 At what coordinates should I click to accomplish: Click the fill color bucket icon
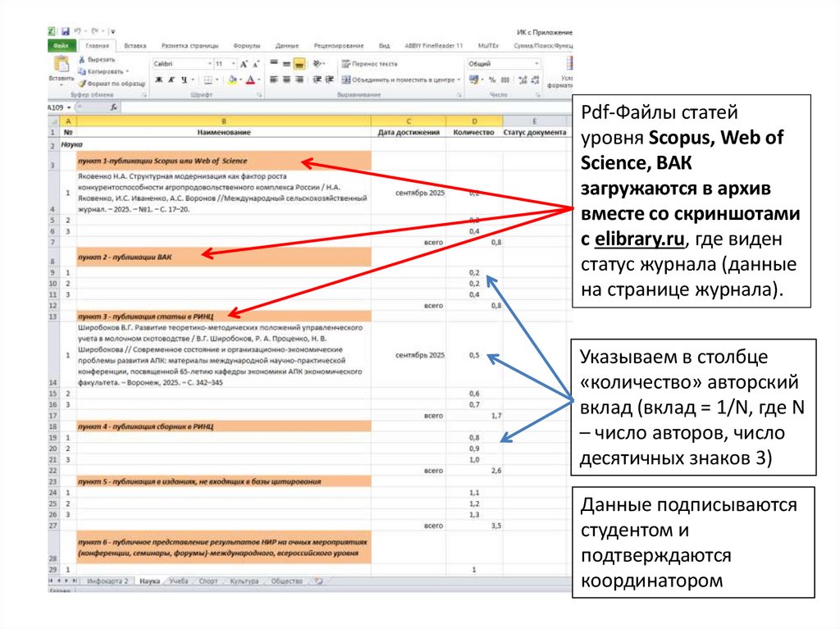pos(232,80)
